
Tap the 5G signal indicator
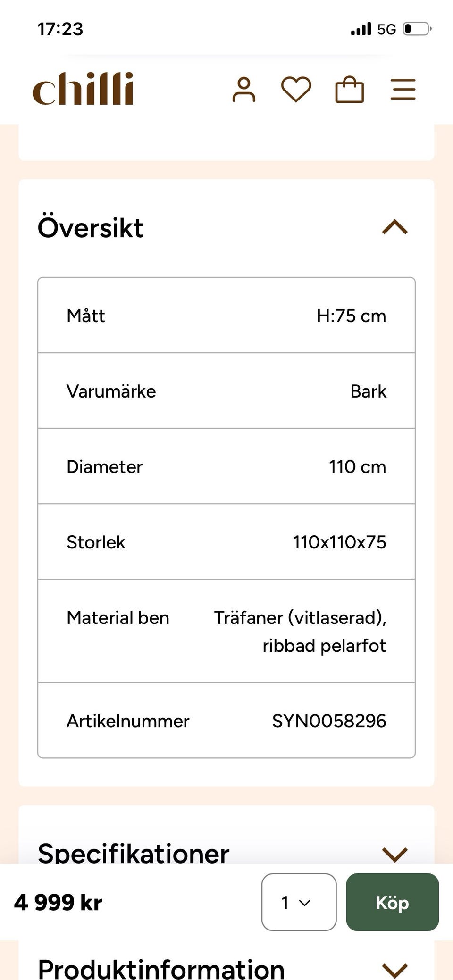click(x=386, y=30)
